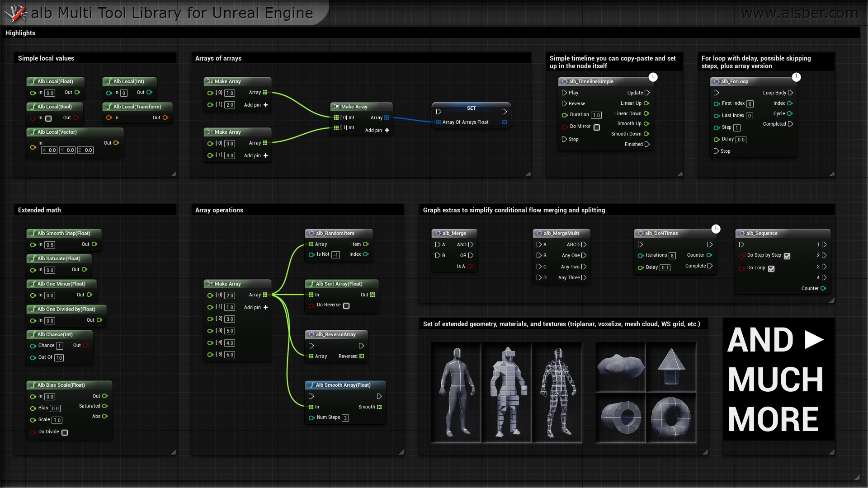This screenshot has height=488, width=868.
Task: Click the Play exec pin on alb_TimelineSimple
Action: click(564, 93)
